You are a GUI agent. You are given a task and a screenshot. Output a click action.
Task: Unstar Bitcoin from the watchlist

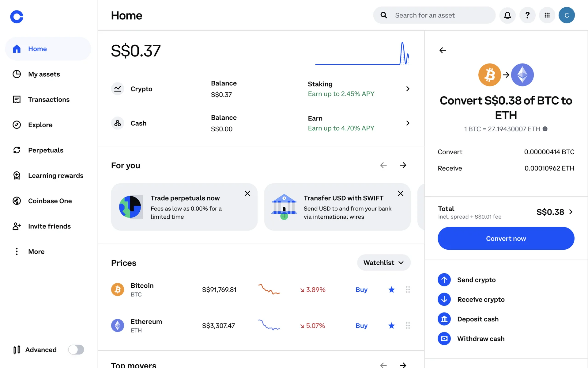tap(391, 289)
